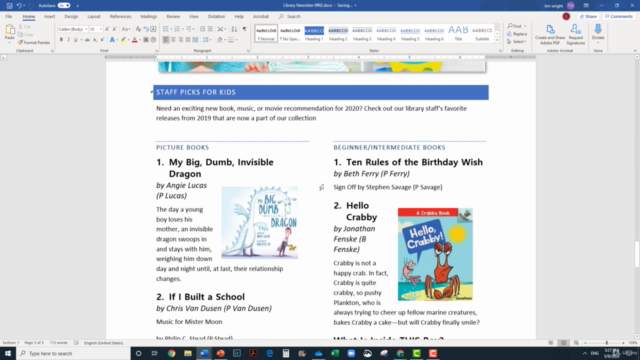Open the Select dropdown in Editing
The width and height of the screenshot is (640, 360).
(517, 42)
